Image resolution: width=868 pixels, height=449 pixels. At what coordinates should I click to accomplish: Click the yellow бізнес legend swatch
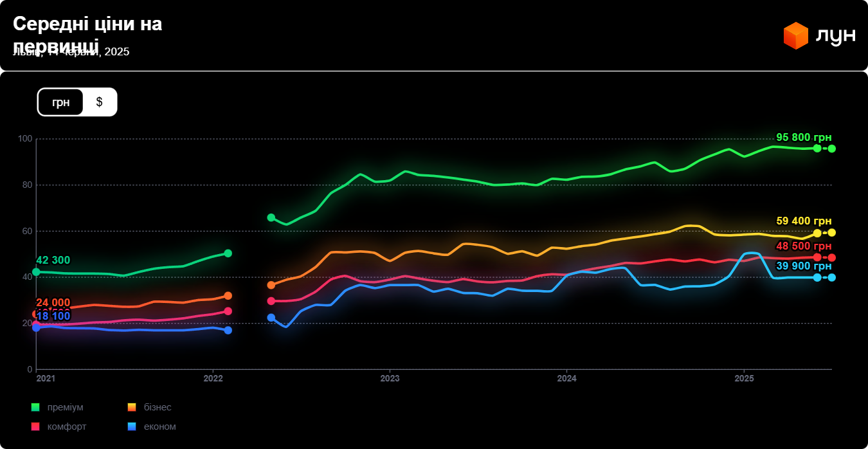132,407
